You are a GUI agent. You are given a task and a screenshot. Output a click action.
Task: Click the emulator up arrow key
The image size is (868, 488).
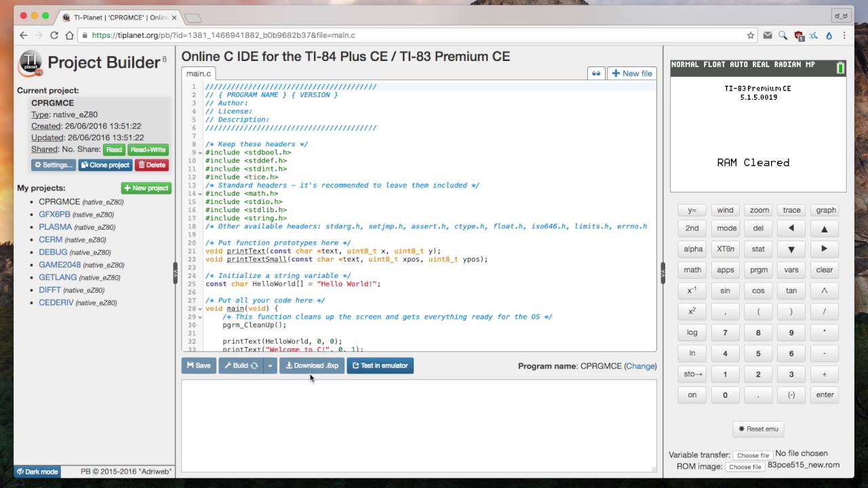coord(825,228)
